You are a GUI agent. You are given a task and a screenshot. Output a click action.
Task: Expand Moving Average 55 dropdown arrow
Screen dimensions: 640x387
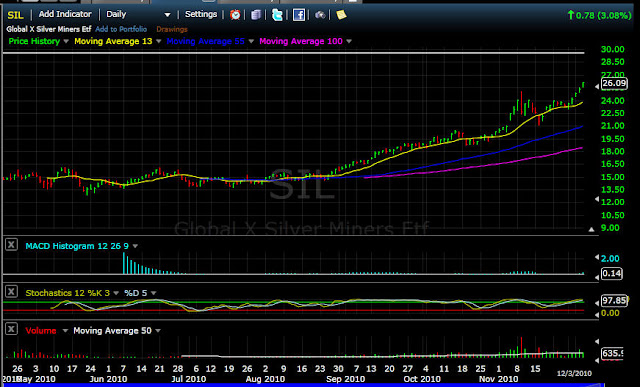251,41
